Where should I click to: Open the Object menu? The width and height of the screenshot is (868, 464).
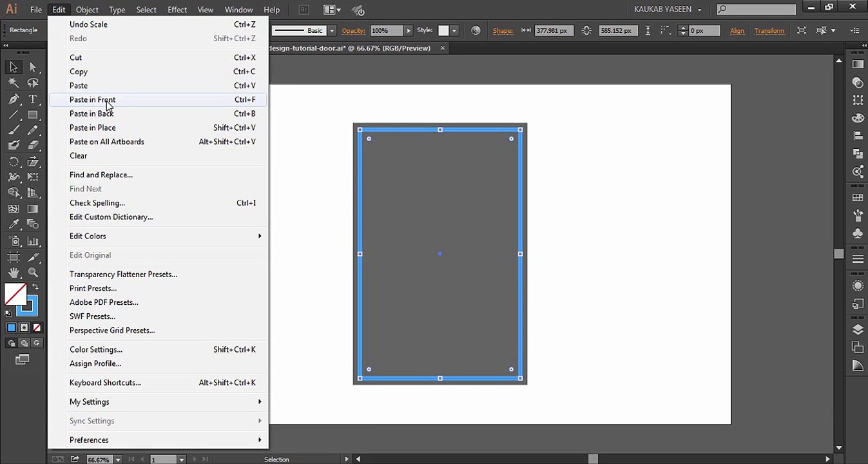point(87,10)
